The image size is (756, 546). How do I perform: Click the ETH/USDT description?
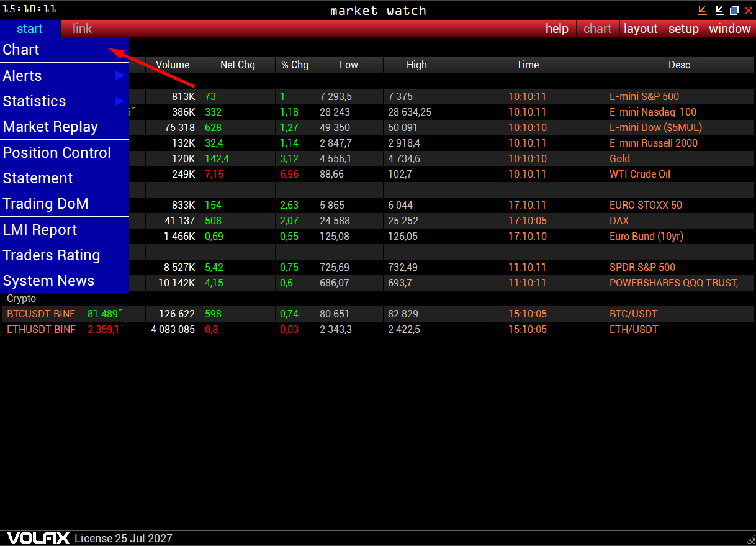(x=632, y=329)
